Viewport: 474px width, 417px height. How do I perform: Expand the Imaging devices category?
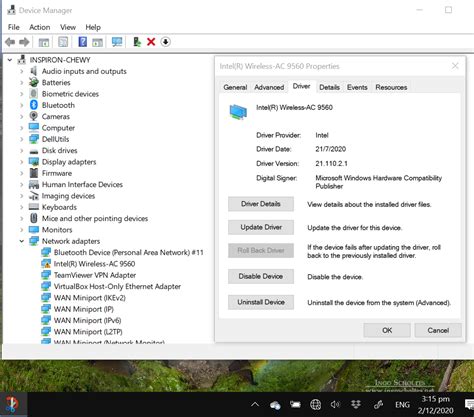tap(22, 196)
